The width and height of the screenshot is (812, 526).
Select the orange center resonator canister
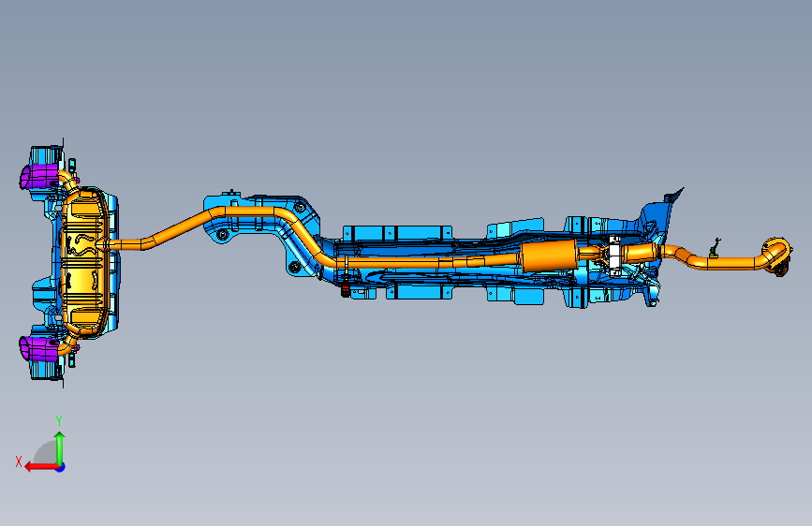(x=550, y=256)
